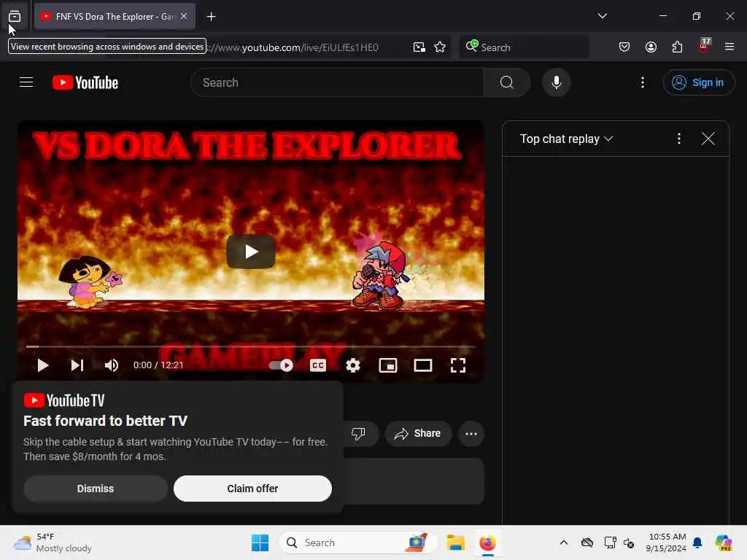747x560 pixels.
Task: Open a new browser tab
Action: point(211,17)
